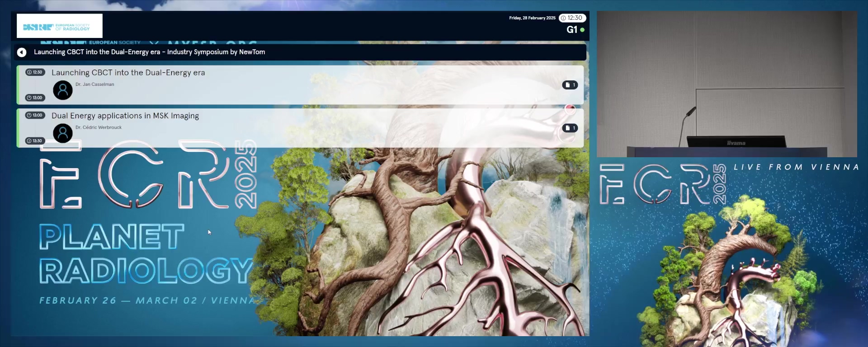The image size is (868, 347).
Task: Click the green status dot beside G1
Action: coord(582,30)
